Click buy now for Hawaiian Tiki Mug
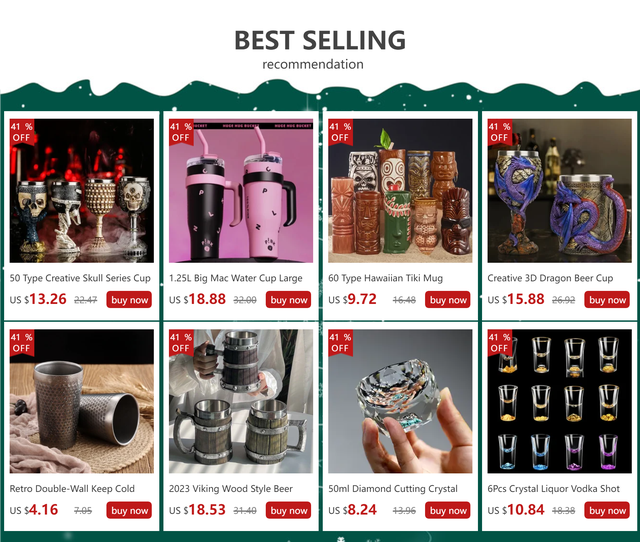 (447, 300)
